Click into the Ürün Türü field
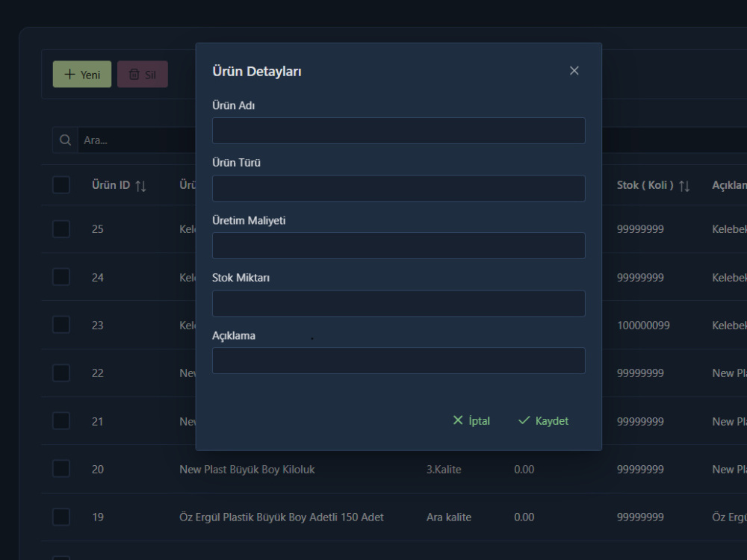The image size is (747, 560). (398, 188)
